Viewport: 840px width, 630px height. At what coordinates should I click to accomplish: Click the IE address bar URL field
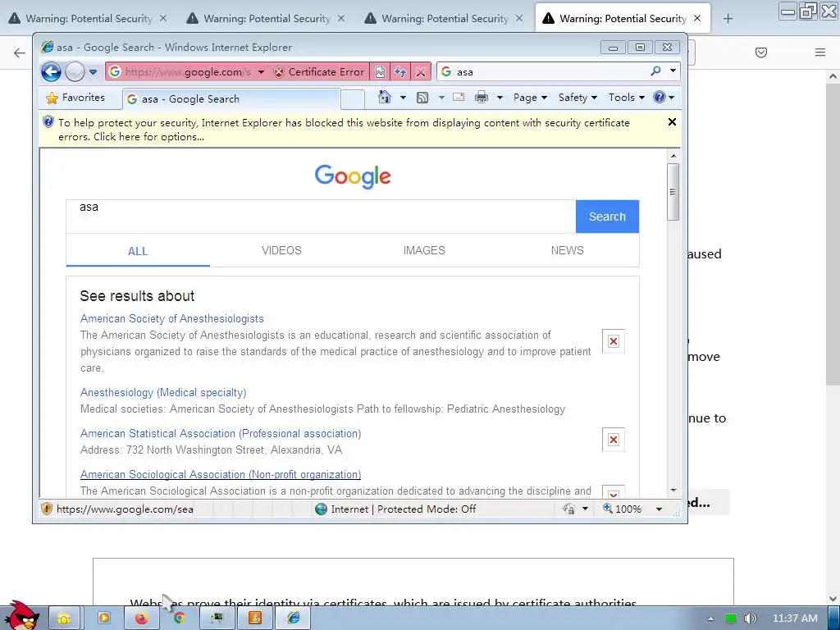pos(188,72)
